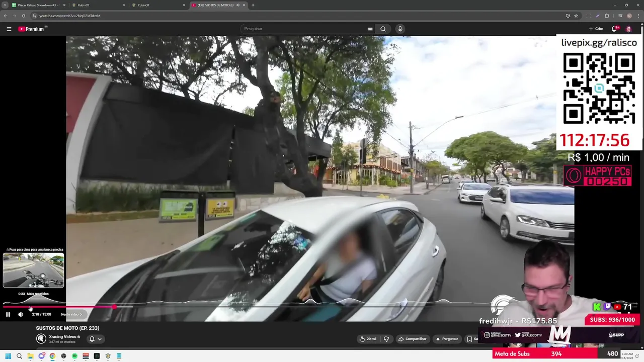The image size is (644, 362).
Task: Open YouTube hamburger guide menu
Action: click(x=9, y=29)
